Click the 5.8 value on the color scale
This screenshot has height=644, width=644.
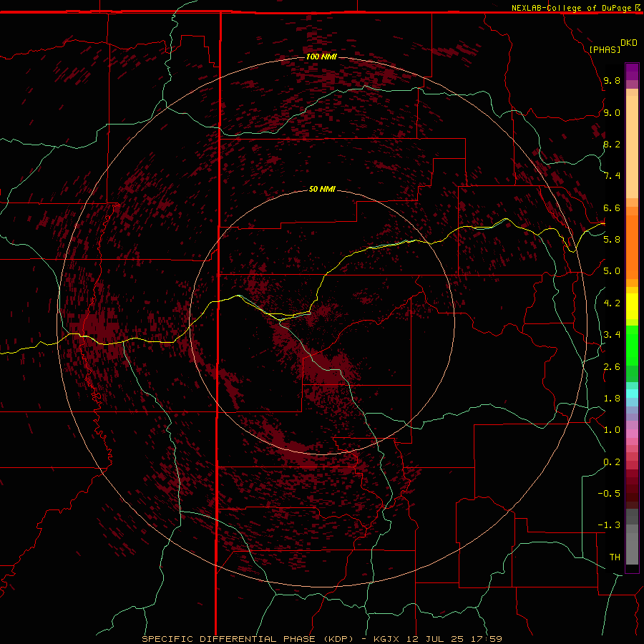(612, 239)
